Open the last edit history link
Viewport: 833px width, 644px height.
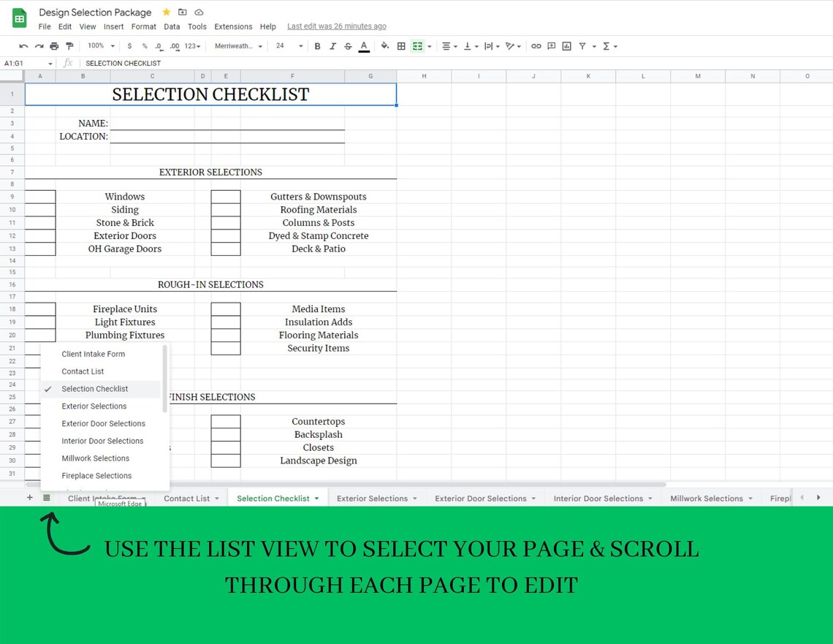click(x=336, y=26)
